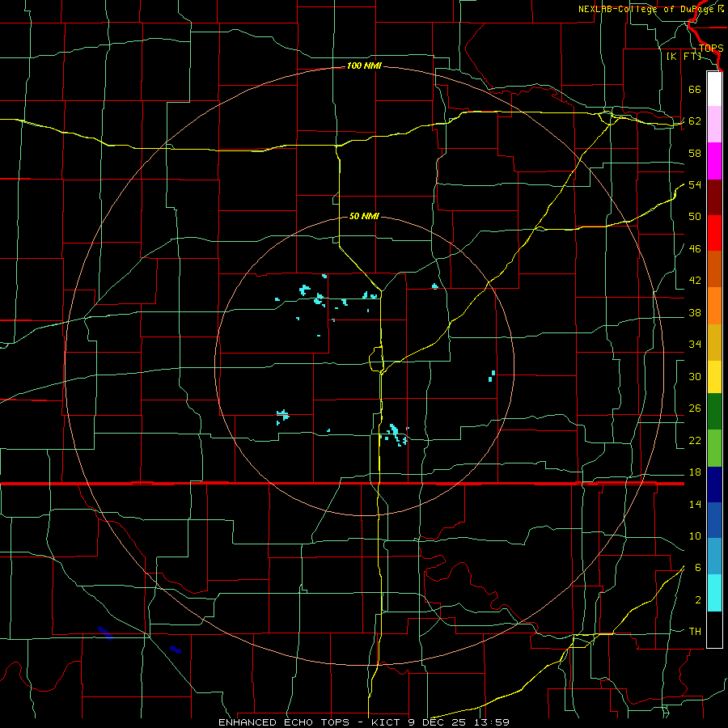
Task: Click the dark blue echo near bottom left
Action: [x=105, y=633]
